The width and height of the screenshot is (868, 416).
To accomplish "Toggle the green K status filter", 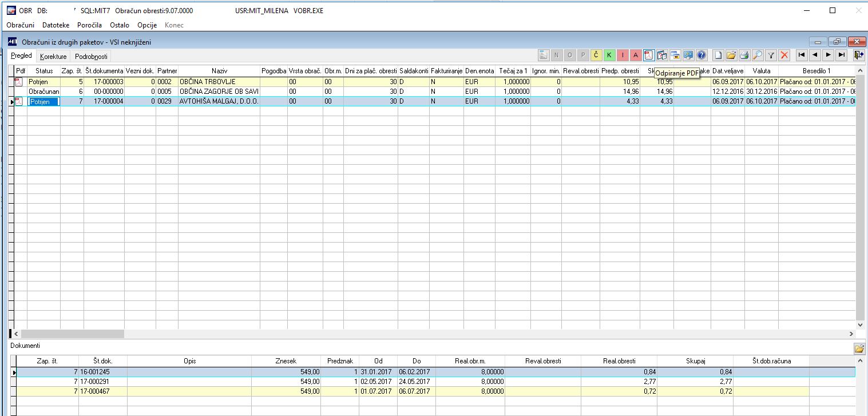I will [x=609, y=55].
